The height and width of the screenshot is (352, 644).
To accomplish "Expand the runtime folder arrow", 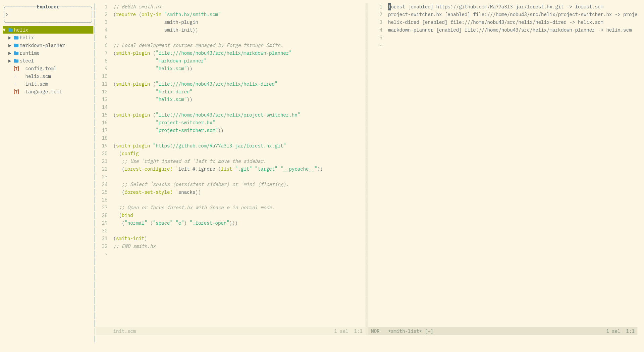I will [x=10, y=53].
